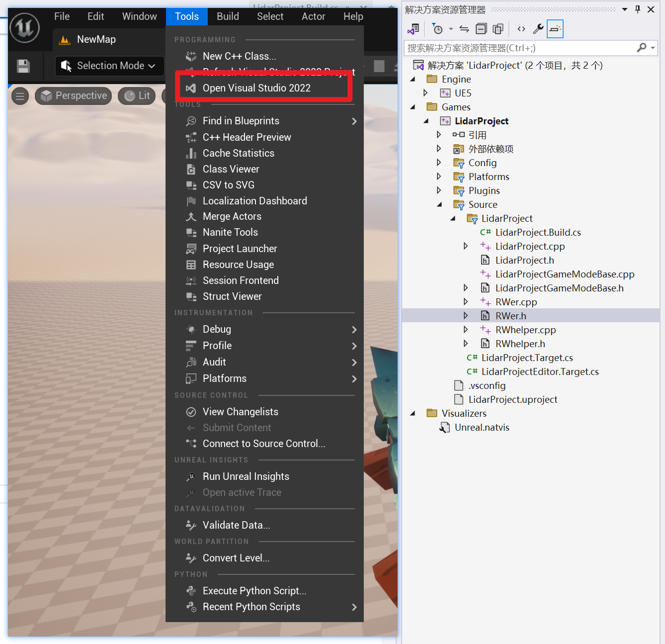This screenshot has height=644, width=665.
Task: Open the Window menu
Action: 140,16
